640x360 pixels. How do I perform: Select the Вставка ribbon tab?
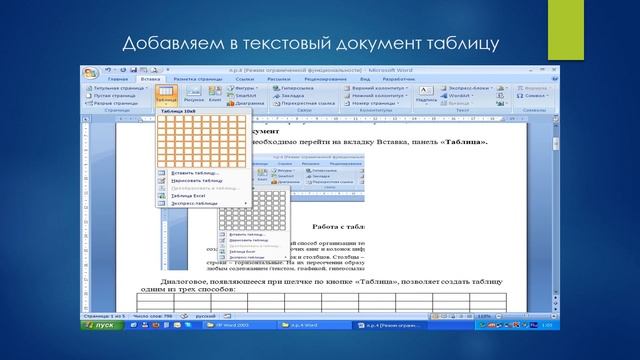tap(150, 79)
